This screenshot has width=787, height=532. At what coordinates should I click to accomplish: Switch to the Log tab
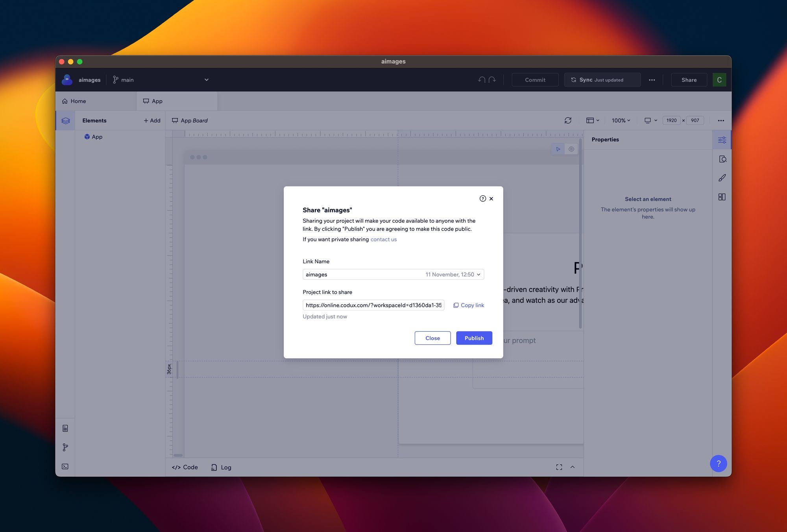pos(221,467)
